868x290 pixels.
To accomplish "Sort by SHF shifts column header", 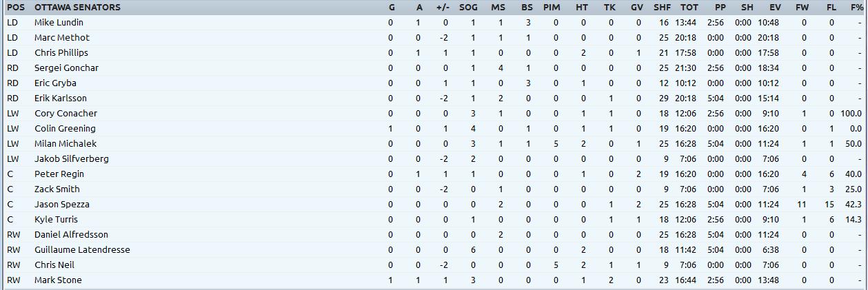I will pyautogui.click(x=662, y=7).
